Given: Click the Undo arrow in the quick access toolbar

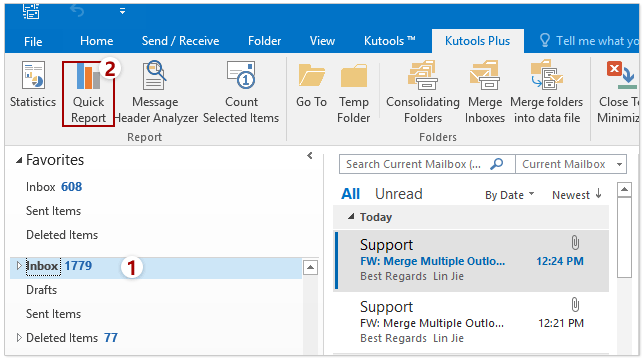Looking at the screenshot, I should [x=77, y=11].
